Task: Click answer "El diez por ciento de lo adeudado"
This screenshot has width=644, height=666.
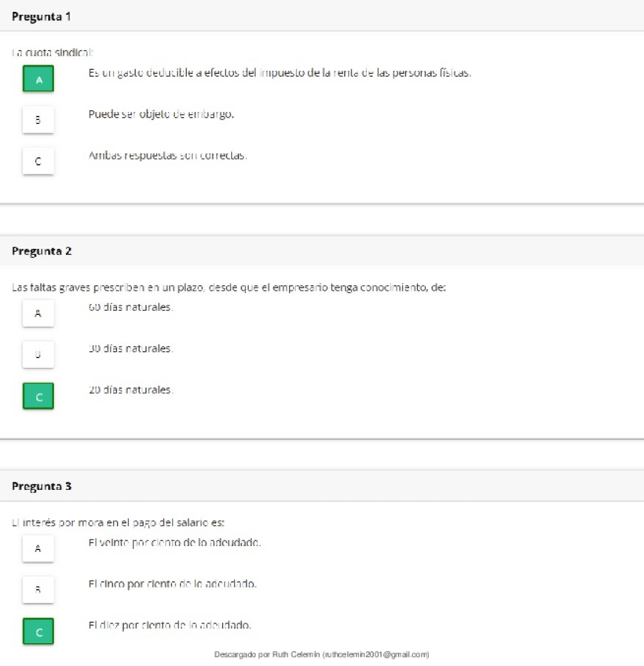Action: coord(170,625)
